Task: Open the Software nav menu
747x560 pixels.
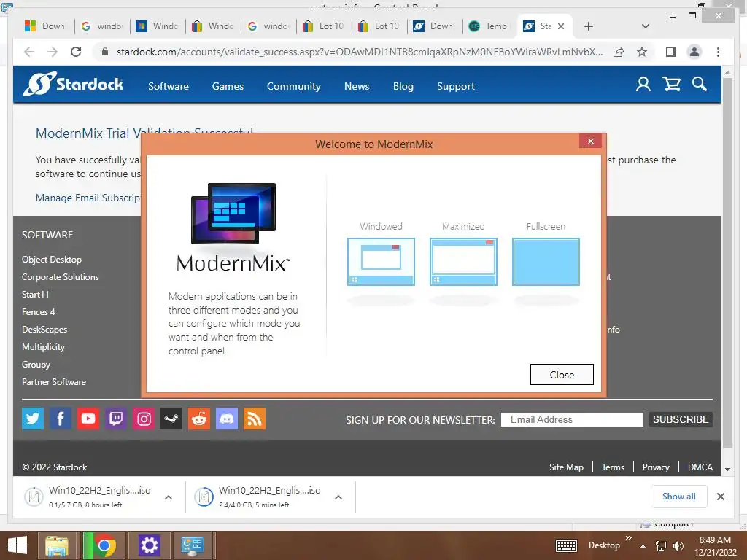Action: pyautogui.click(x=169, y=86)
